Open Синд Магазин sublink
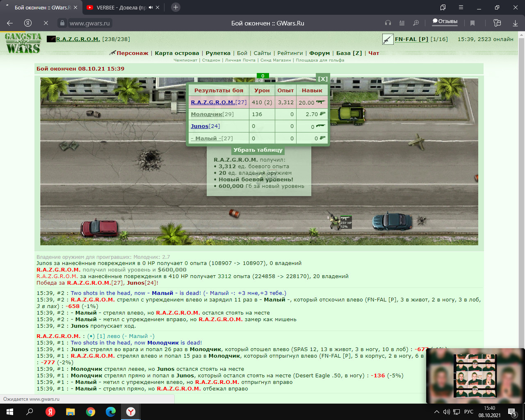525x420 pixels. [x=276, y=60]
